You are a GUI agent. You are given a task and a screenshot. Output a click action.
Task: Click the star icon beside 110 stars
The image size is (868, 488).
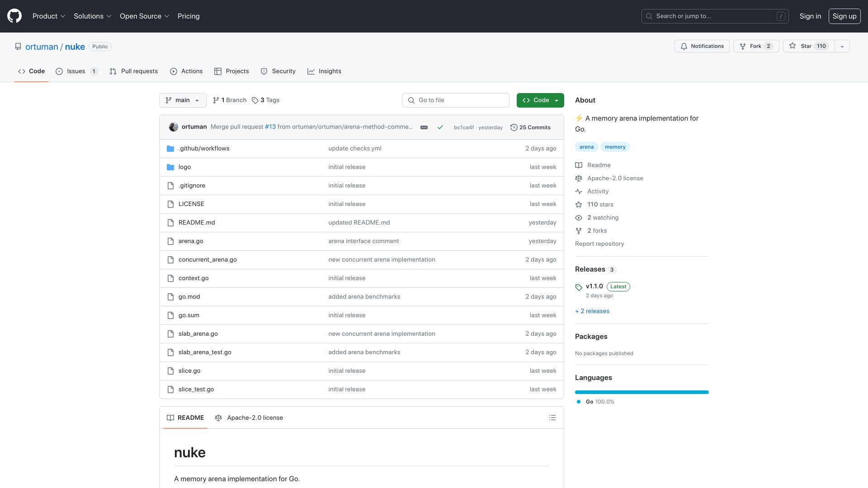click(x=579, y=205)
